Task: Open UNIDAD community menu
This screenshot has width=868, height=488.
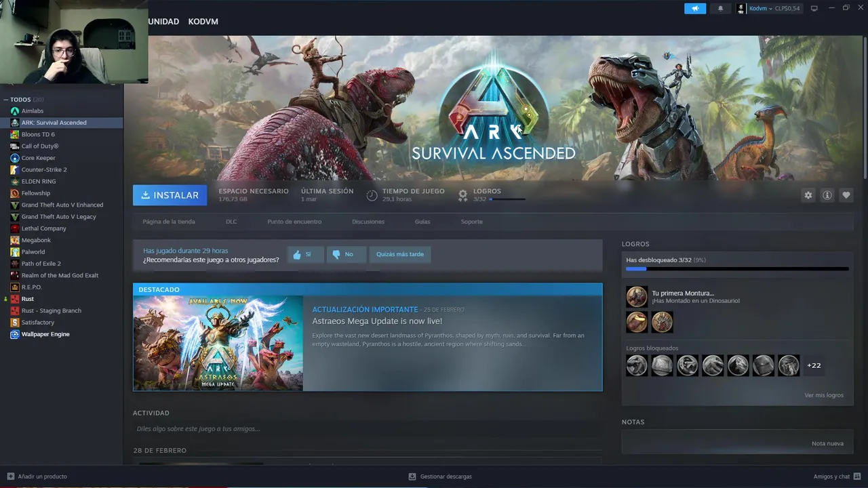Action: click(163, 22)
